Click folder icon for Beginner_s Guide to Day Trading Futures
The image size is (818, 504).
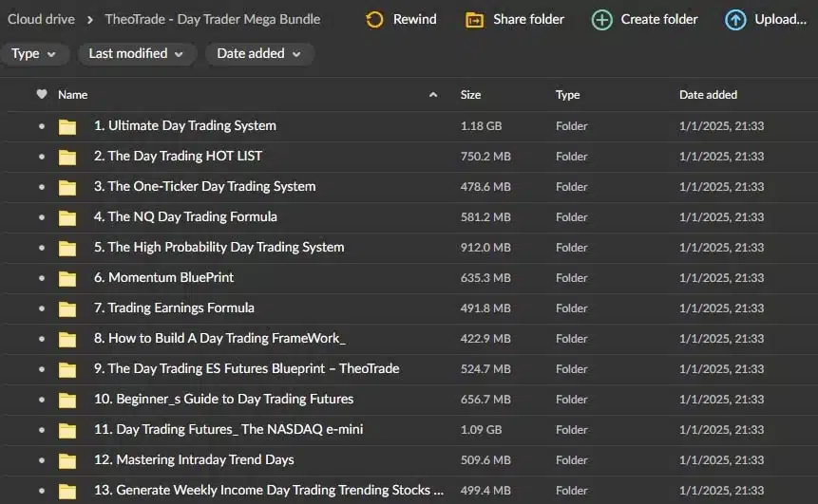[x=67, y=400]
